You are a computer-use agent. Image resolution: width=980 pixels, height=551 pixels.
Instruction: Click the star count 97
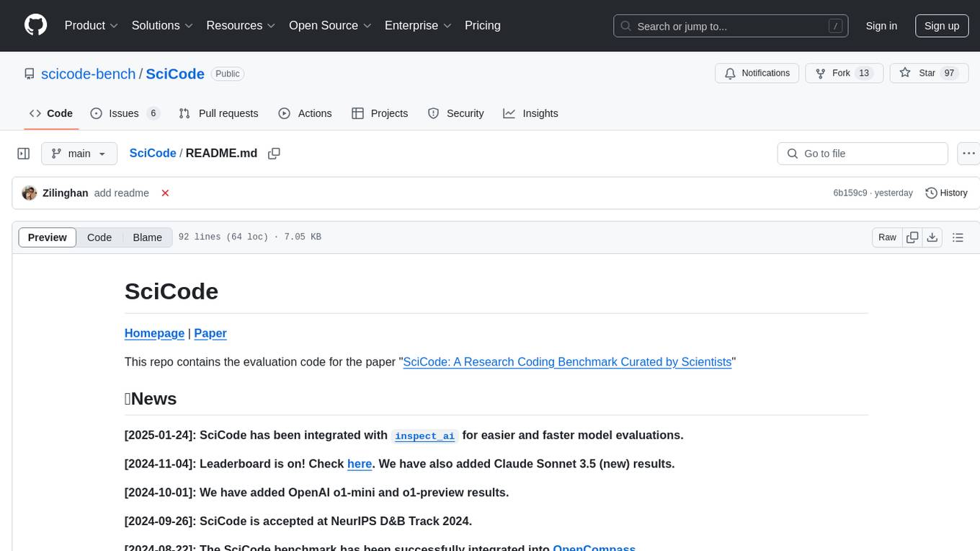click(950, 73)
